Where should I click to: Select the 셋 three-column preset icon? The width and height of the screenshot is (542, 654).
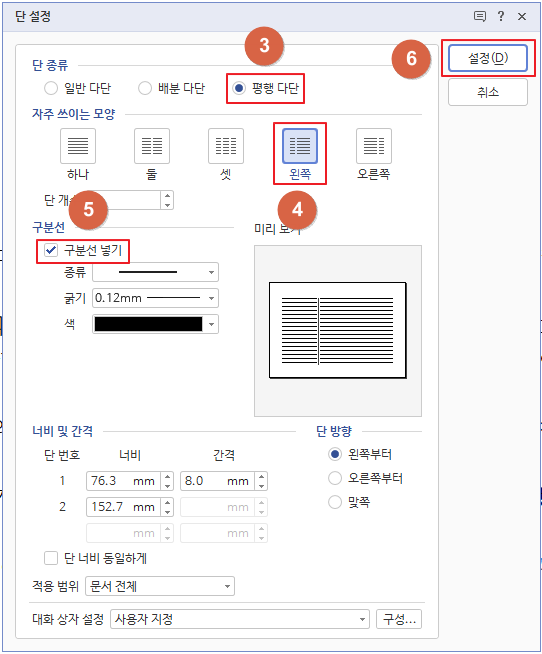coord(226,146)
